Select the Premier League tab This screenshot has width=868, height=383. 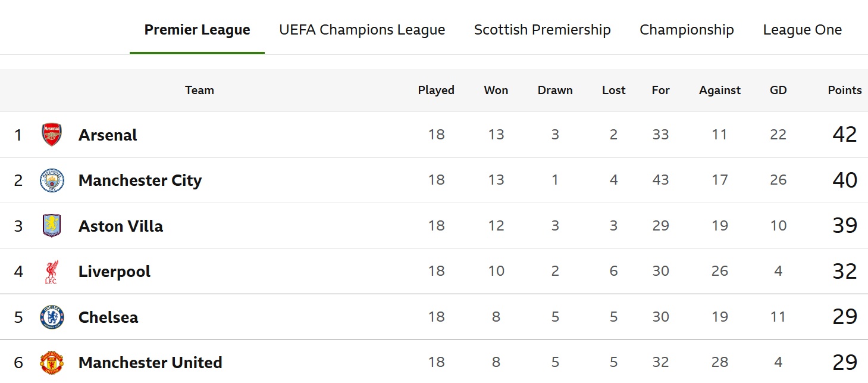[x=197, y=30]
